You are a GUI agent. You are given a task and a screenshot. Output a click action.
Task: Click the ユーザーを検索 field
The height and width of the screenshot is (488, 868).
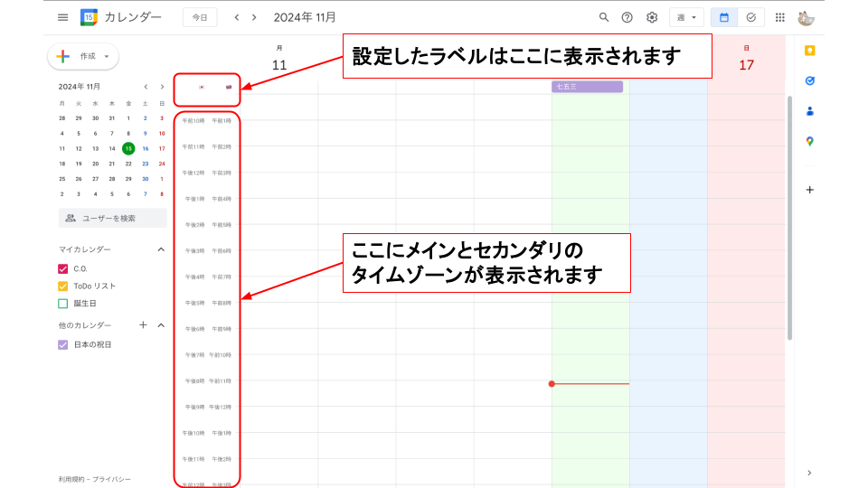113,218
